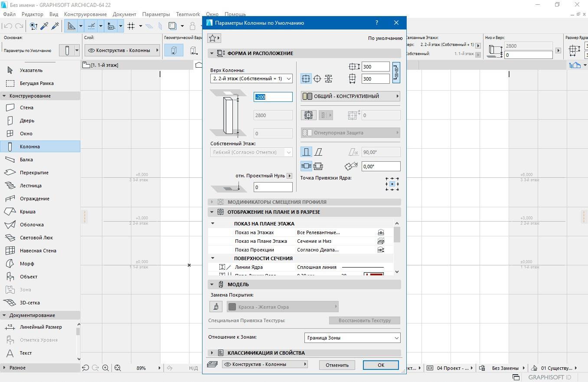Pick the Морф (Morph) tool
The image size is (588, 382).
pos(26,264)
